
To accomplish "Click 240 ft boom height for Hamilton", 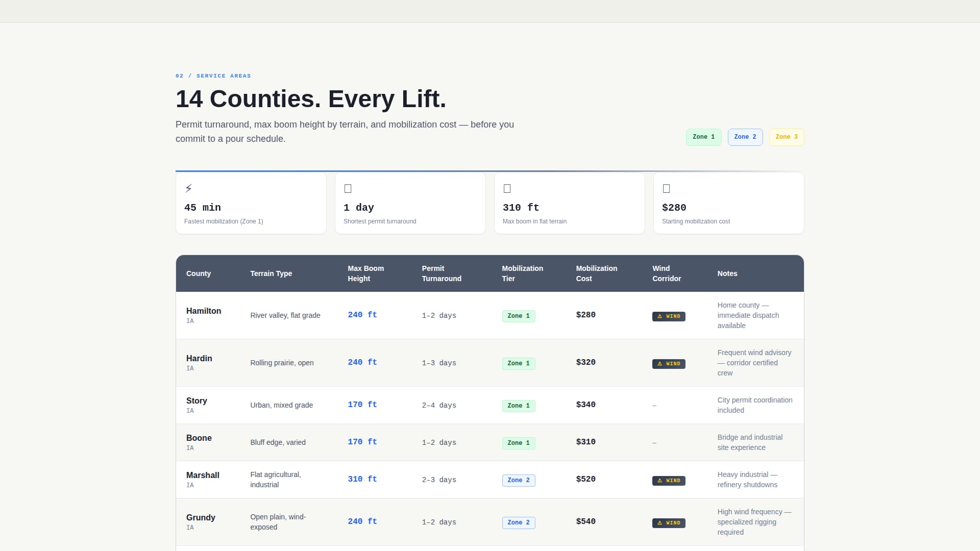I will (x=362, y=315).
